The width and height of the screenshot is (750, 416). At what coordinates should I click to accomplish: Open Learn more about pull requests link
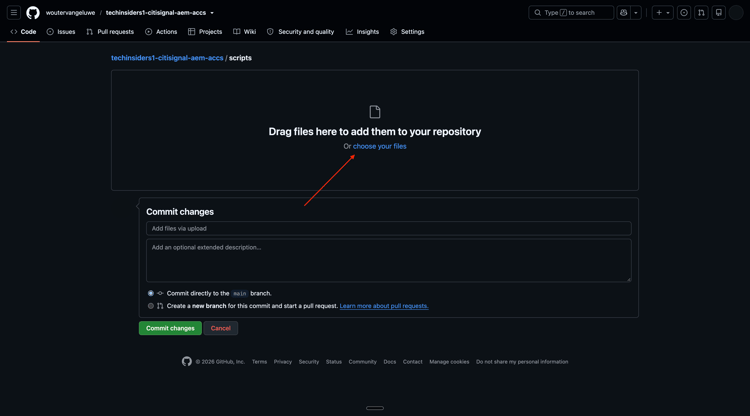384,306
